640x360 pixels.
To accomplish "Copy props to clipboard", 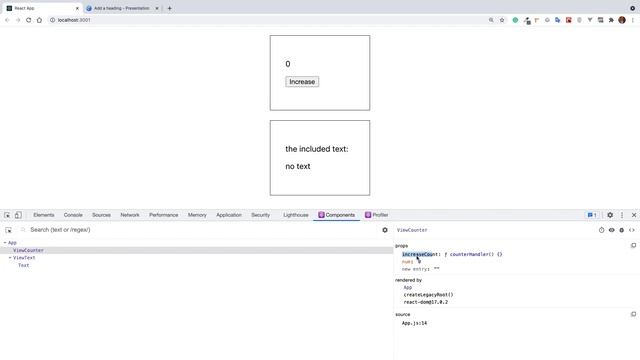I will (633, 246).
